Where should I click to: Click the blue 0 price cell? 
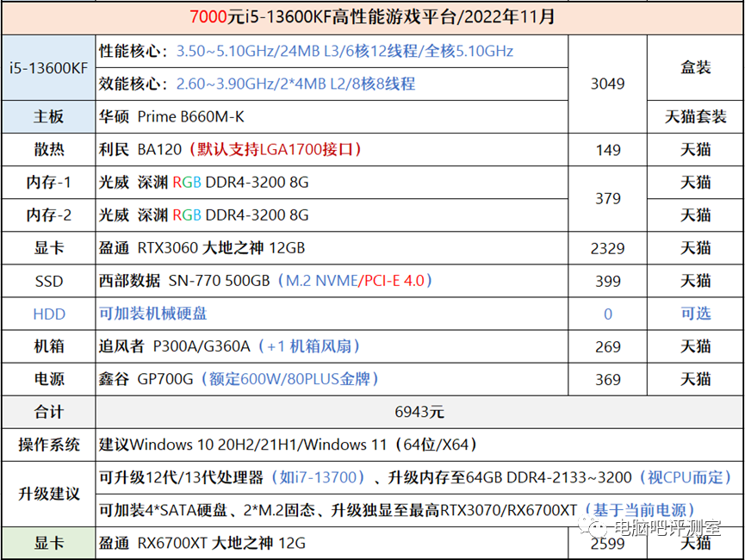click(x=608, y=314)
